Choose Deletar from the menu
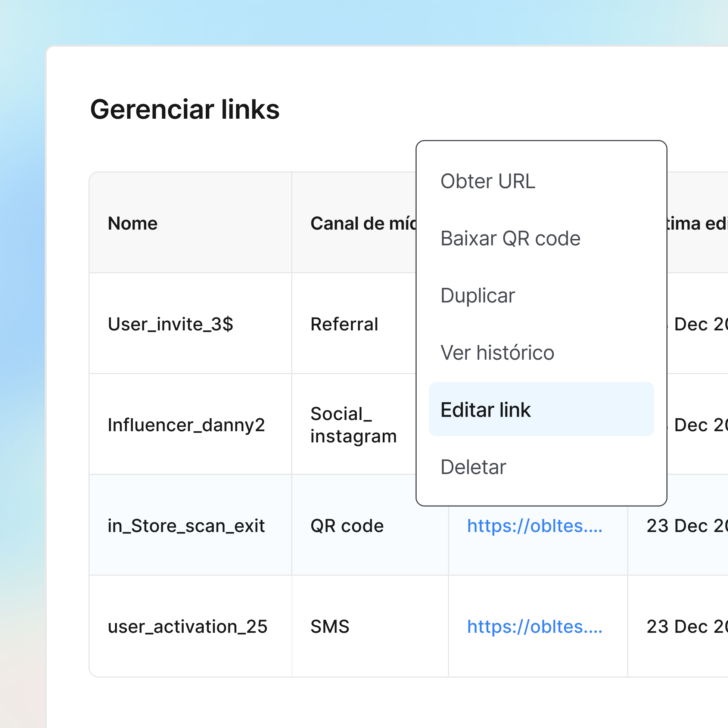The height and width of the screenshot is (728, 728). pyautogui.click(x=473, y=467)
